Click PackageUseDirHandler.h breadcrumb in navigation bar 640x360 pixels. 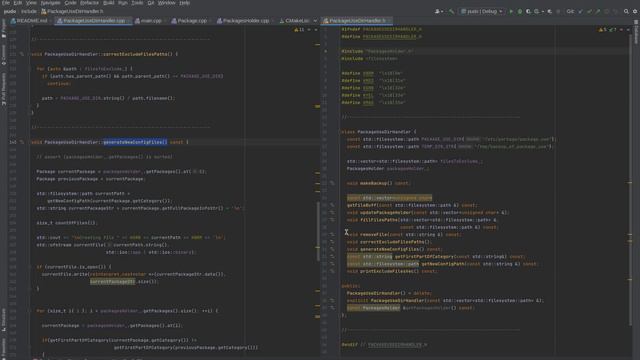(x=72, y=11)
